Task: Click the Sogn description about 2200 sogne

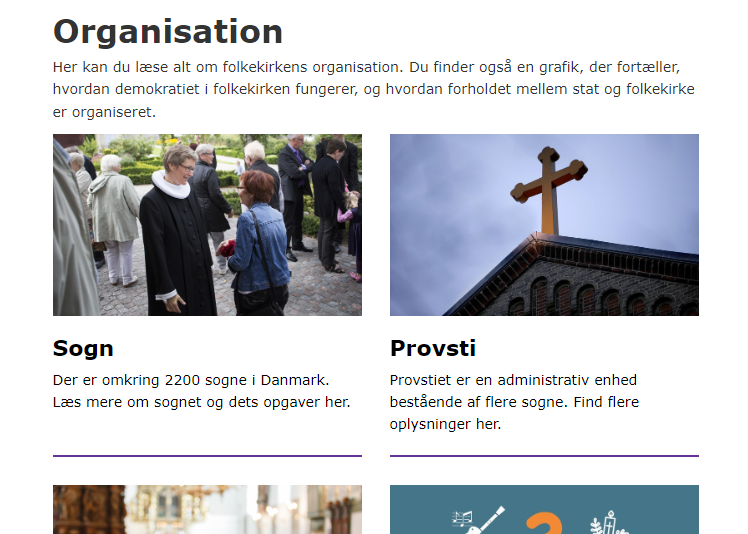Action: point(201,391)
